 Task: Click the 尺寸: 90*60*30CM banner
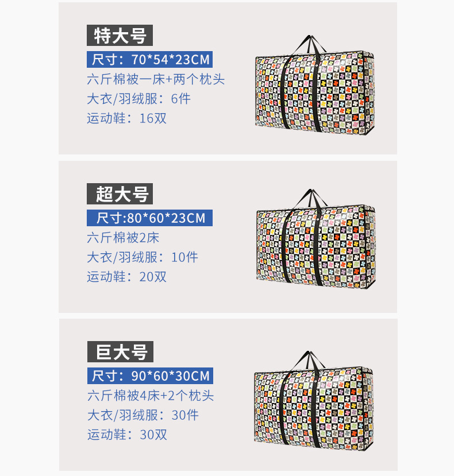coord(151,376)
